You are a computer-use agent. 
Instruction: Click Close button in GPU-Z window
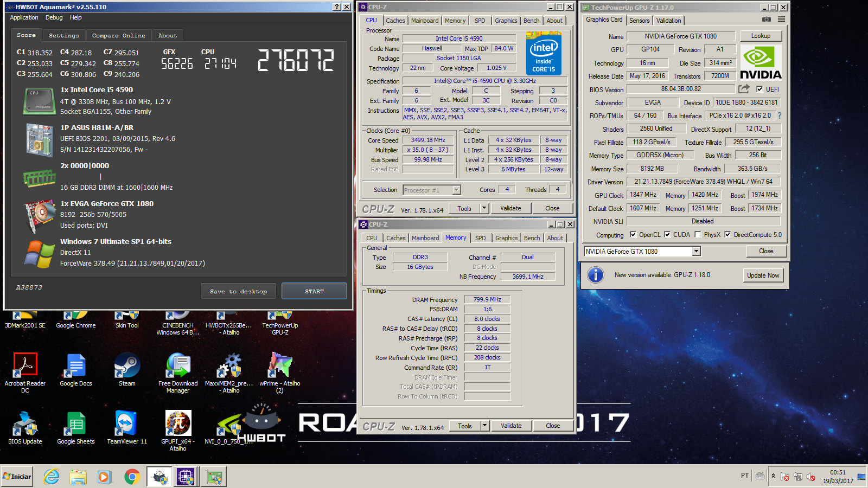click(x=766, y=251)
